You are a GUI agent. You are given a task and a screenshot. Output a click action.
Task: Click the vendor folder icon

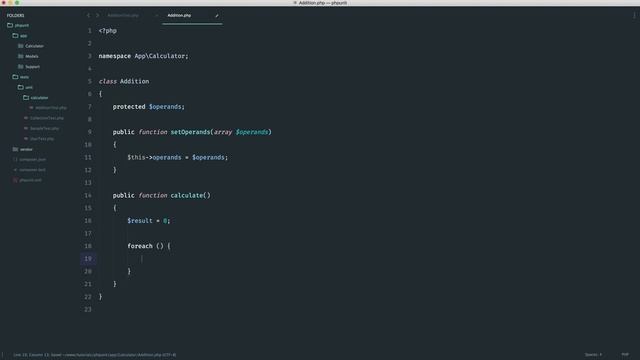(x=15, y=149)
